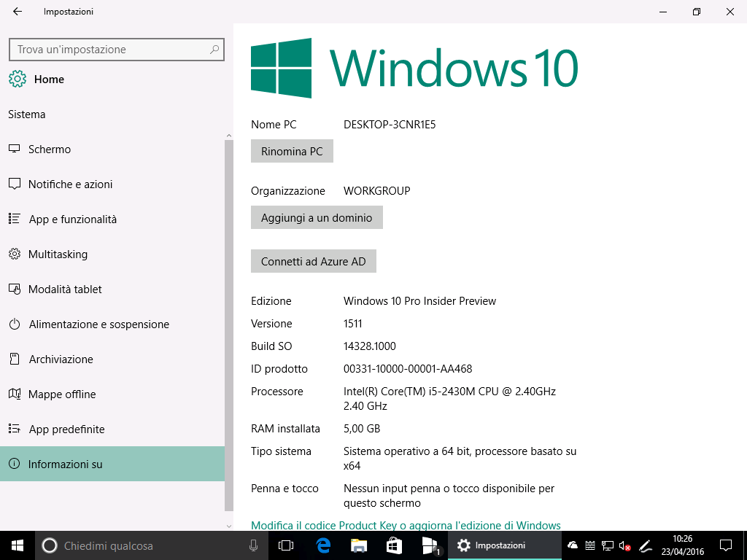Switch to the Impostazioni taskbar button
The width and height of the screenshot is (747, 560).
505,545
